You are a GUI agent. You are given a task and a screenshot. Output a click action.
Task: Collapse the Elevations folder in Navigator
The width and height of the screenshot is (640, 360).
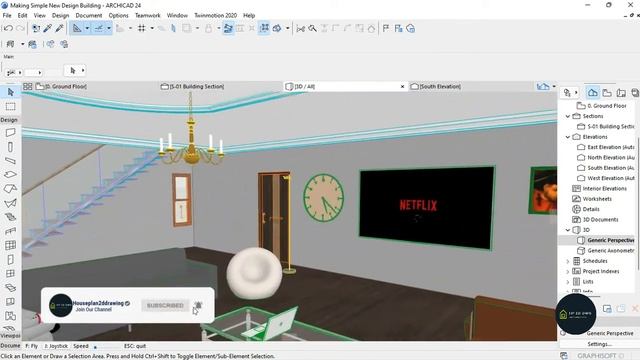click(568, 137)
